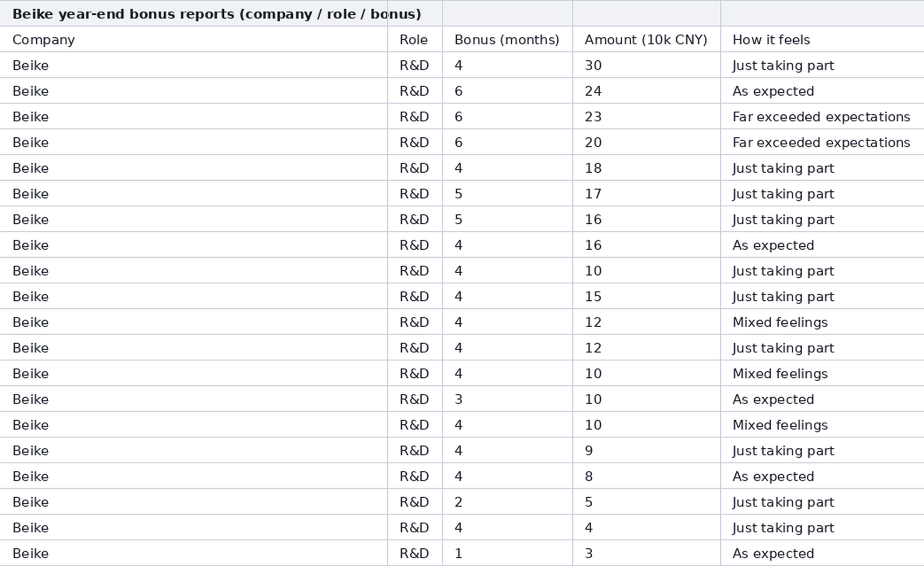
Task: Click "R&D" in the amount 5 row
Action: 414,502
